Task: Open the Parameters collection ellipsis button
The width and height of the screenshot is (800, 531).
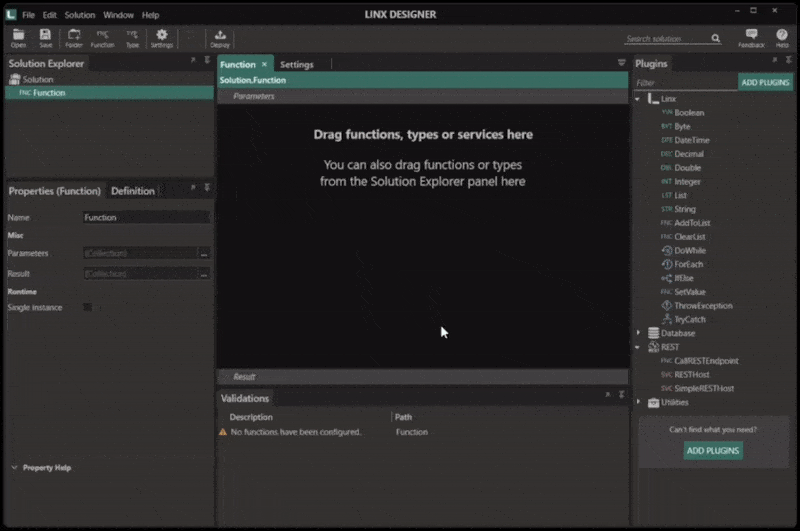Action: 204,254
